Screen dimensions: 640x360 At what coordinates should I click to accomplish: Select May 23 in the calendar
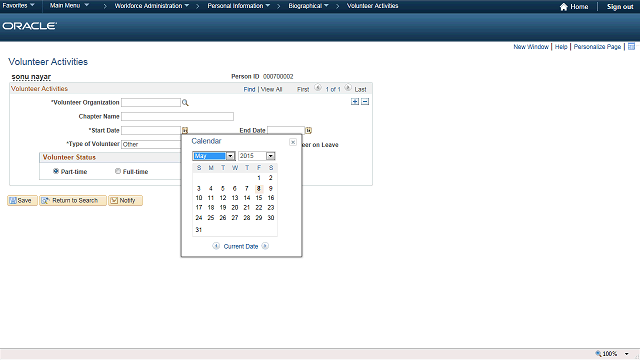click(x=271, y=208)
